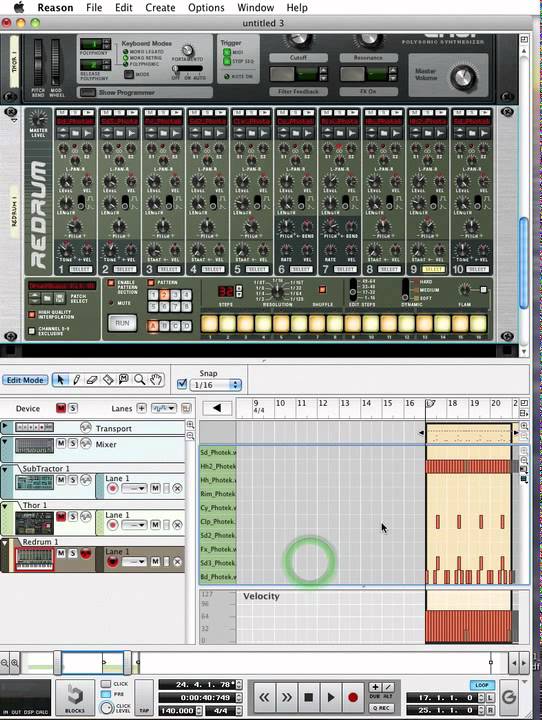Collapse the Mixer track
The image size is (542, 720).
pos(5,441)
